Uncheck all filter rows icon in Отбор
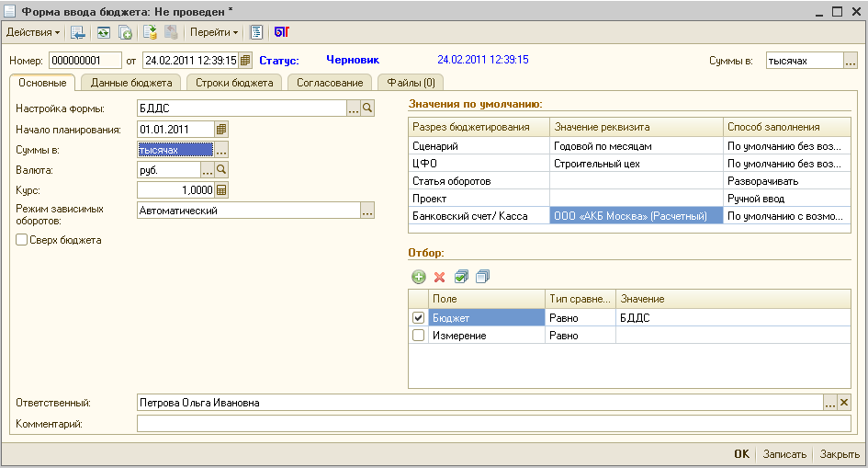The width and height of the screenshot is (868, 468). (483, 277)
